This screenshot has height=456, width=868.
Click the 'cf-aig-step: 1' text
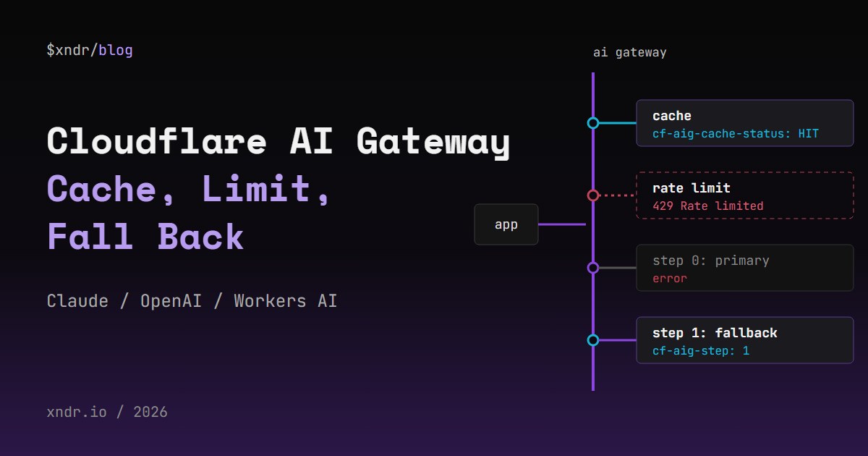(701, 350)
